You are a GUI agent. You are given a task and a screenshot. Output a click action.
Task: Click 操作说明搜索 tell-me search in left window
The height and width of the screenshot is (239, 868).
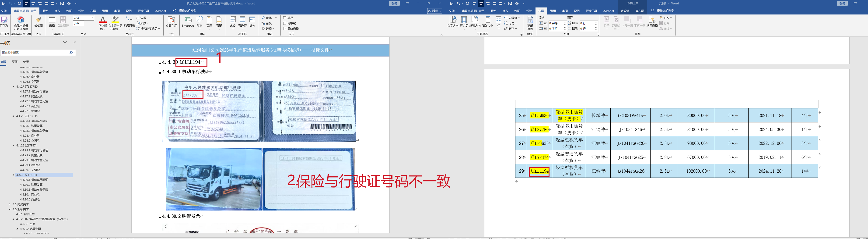pos(187,11)
